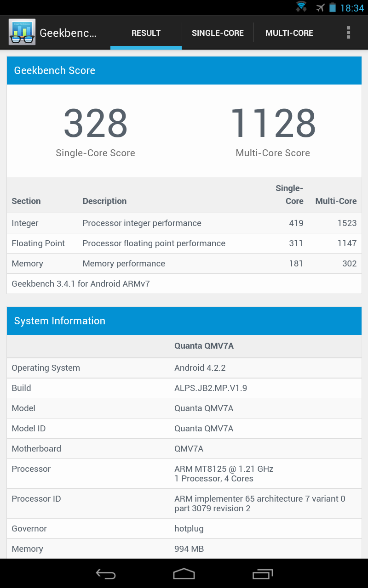Tap the 1128 multi-core score
The height and width of the screenshot is (588, 368).
[x=273, y=123]
